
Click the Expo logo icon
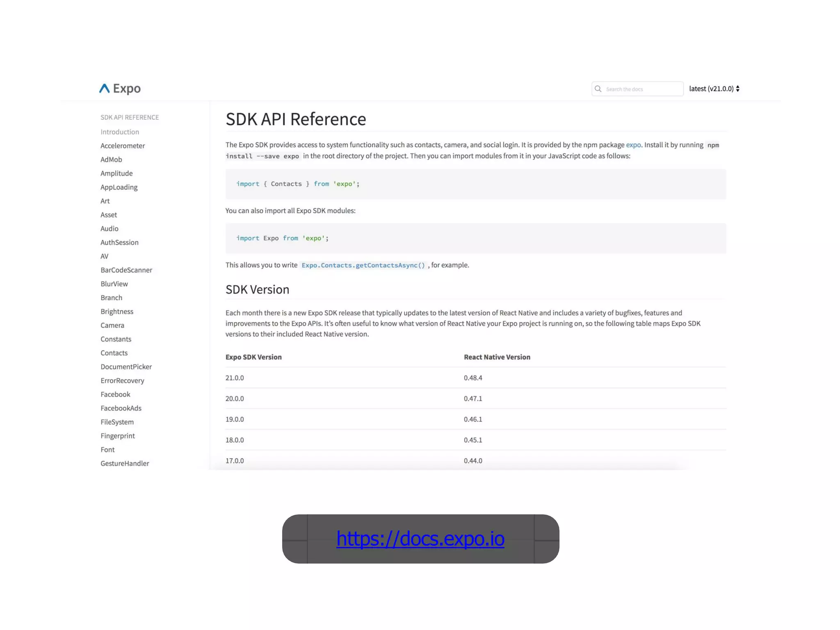pyautogui.click(x=105, y=88)
